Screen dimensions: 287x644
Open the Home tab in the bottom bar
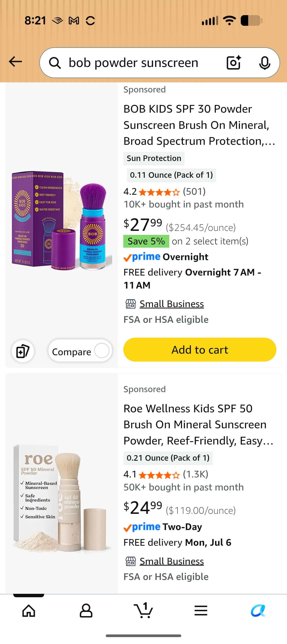(29, 611)
